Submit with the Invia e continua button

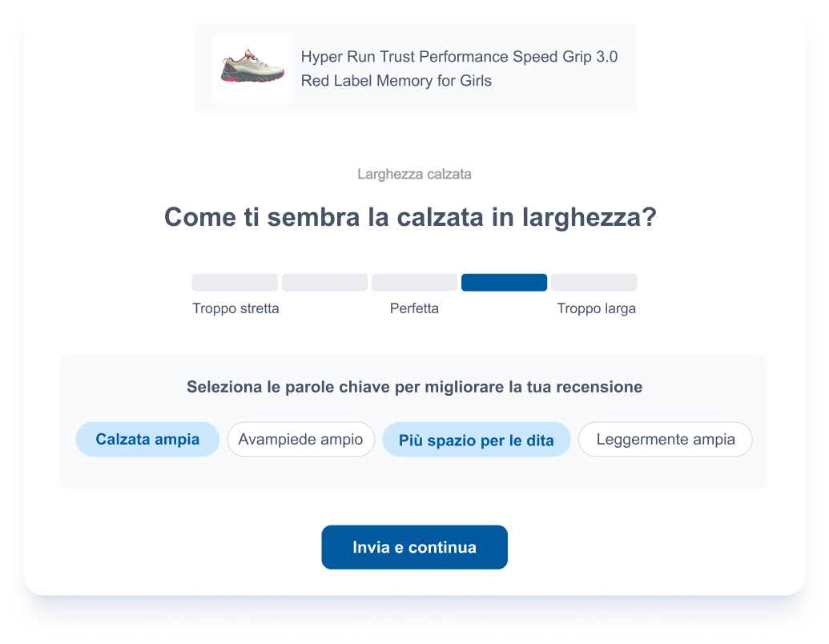tap(415, 547)
